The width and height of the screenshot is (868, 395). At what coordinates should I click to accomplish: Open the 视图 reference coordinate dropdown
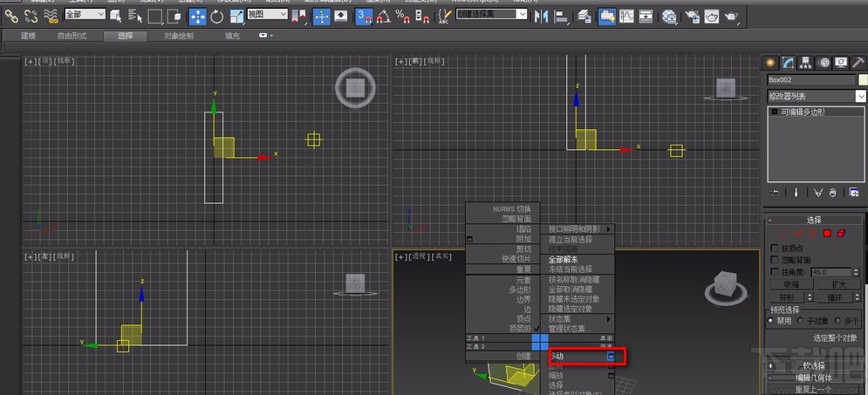coord(267,14)
